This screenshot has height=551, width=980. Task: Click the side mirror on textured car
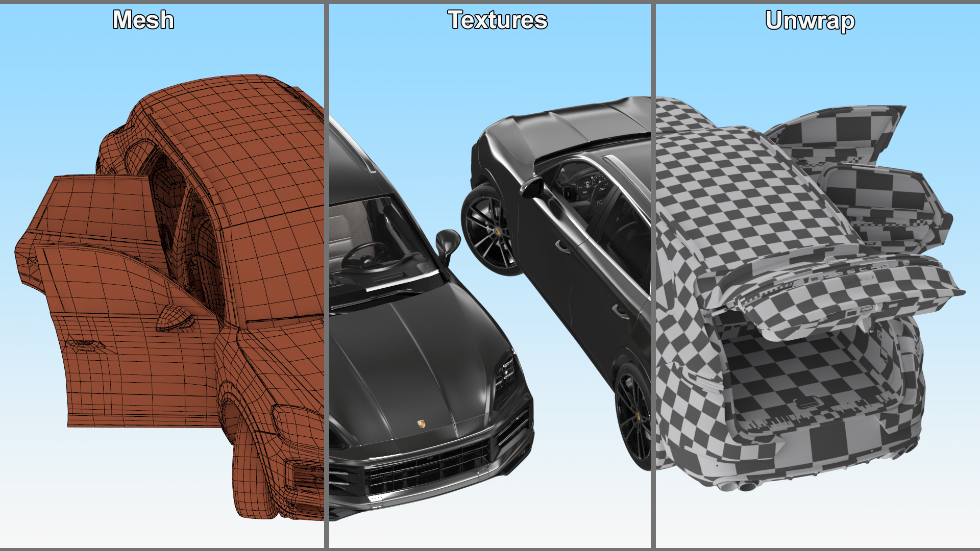tap(448, 242)
